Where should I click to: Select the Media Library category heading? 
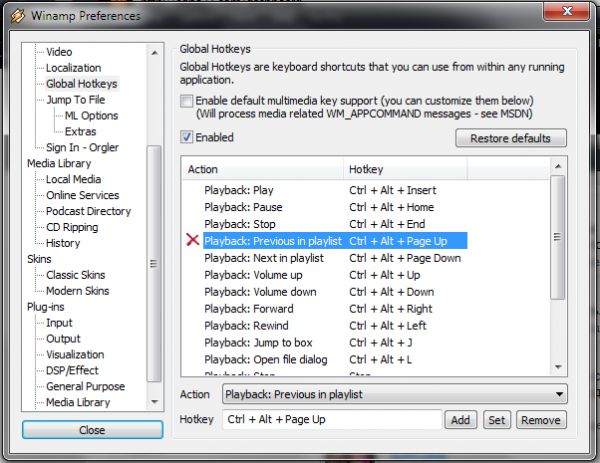point(59,163)
